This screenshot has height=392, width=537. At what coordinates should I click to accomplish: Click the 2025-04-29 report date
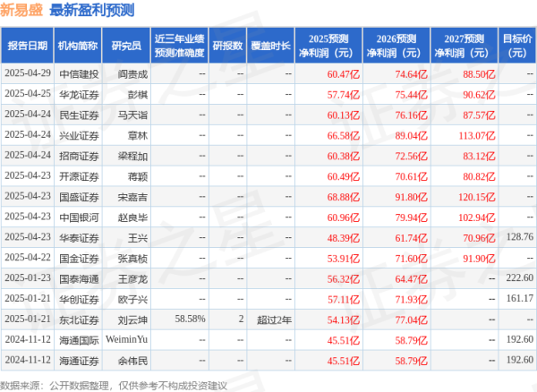coord(28,73)
